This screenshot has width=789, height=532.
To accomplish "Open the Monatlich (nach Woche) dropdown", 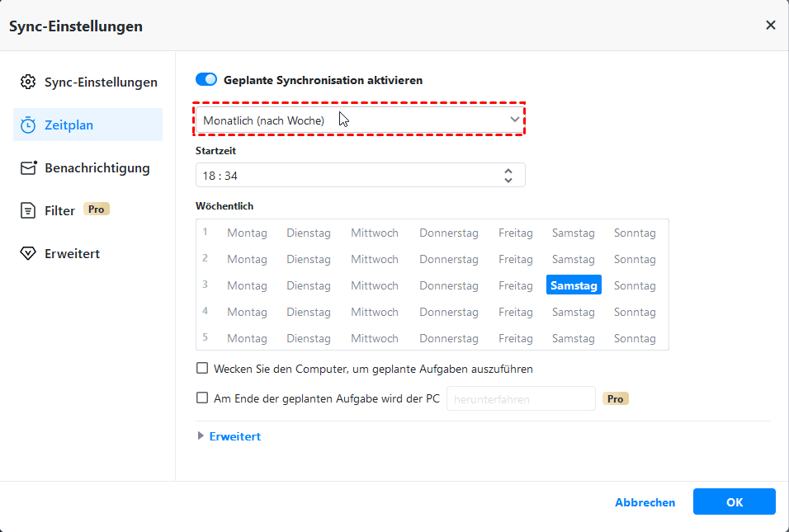I will (x=360, y=120).
